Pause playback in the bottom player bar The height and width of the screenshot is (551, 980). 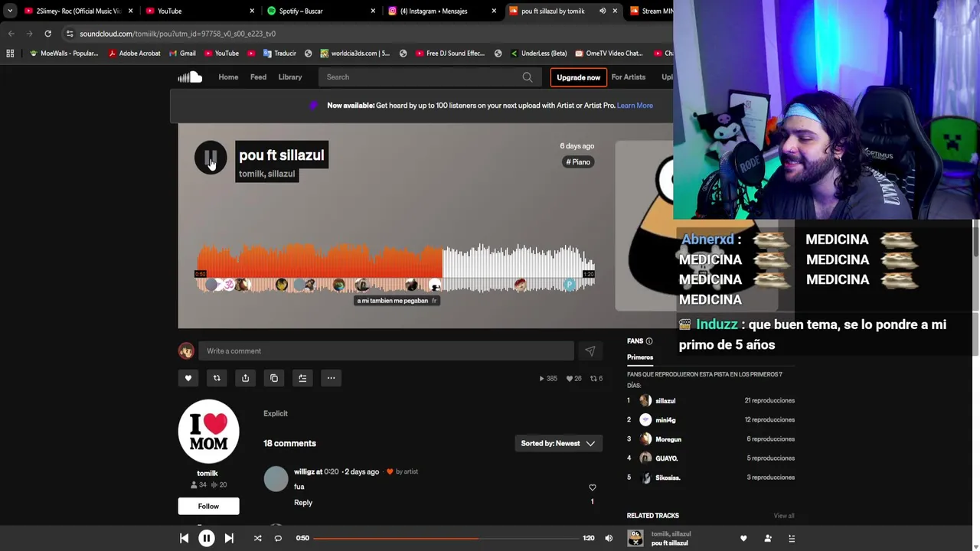207,538
